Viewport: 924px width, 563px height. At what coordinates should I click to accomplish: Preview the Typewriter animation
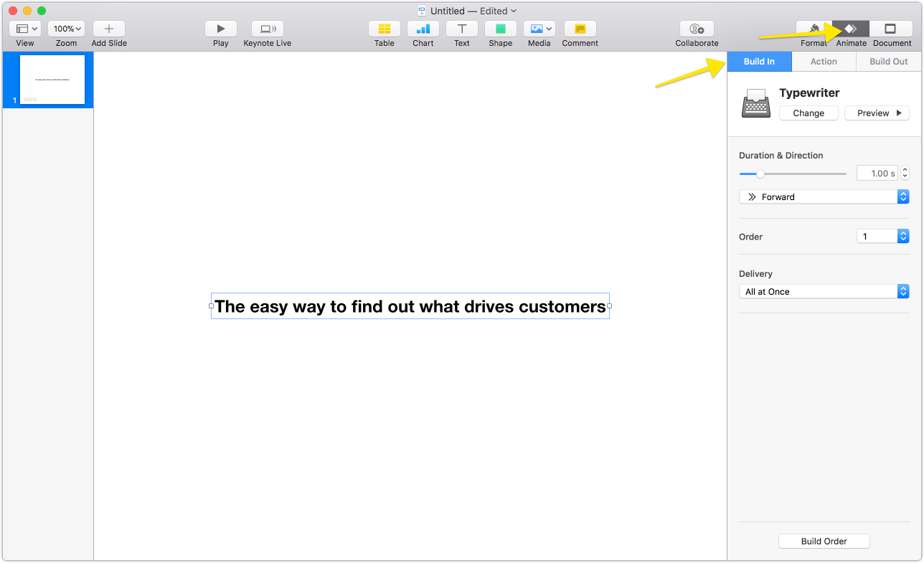tap(877, 113)
